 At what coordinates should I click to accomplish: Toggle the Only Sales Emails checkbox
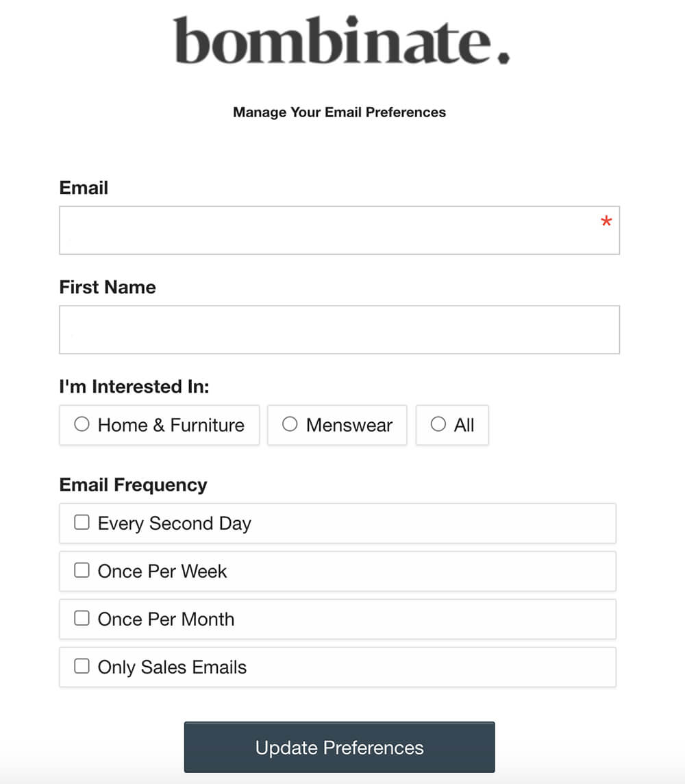82,667
